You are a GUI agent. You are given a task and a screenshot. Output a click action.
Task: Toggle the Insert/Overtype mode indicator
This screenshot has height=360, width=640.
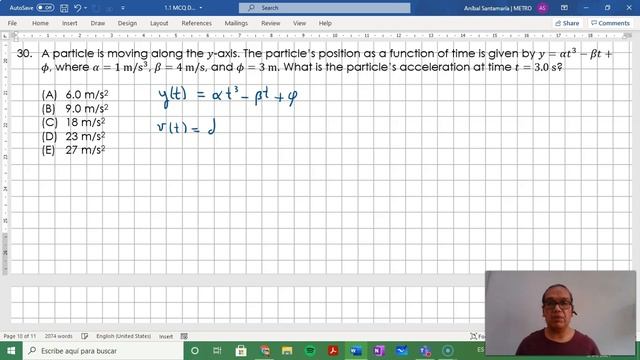click(166, 336)
